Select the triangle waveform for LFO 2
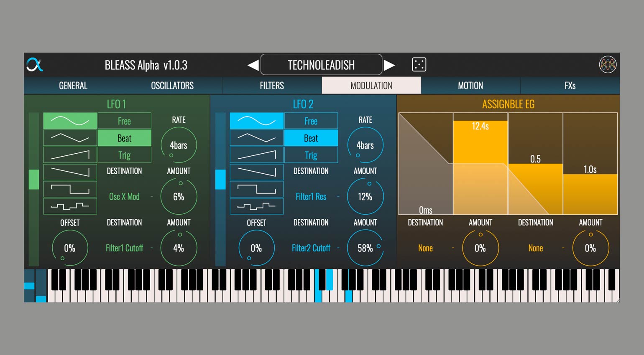Viewport: 644px width, 355px height. (x=257, y=138)
